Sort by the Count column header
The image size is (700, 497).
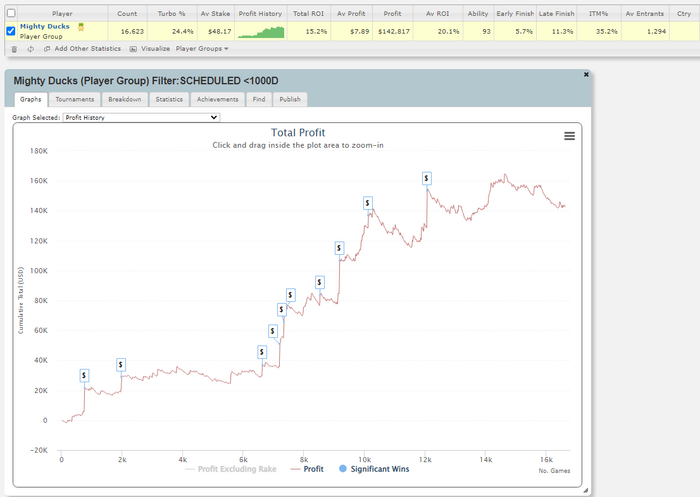pos(127,13)
